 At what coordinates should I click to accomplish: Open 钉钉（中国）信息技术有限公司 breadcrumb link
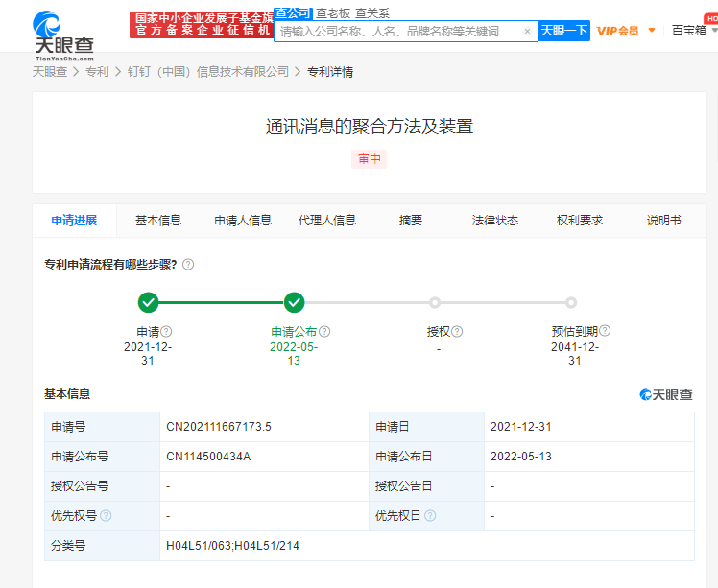pos(208,72)
